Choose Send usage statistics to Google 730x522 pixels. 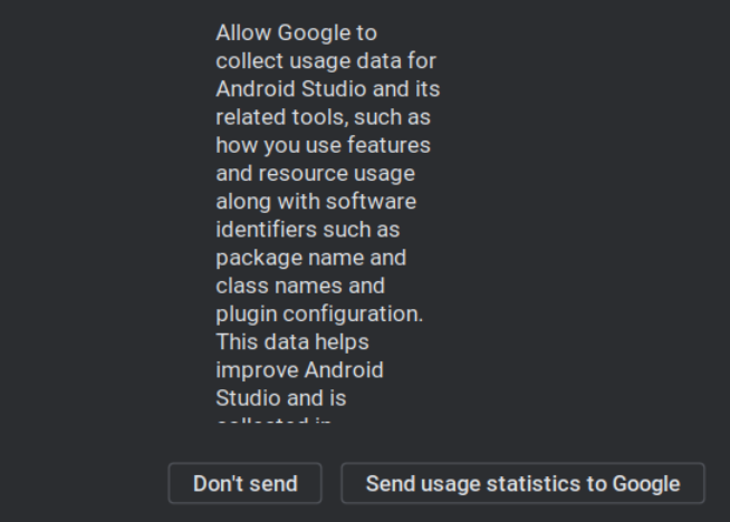pos(523,483)
